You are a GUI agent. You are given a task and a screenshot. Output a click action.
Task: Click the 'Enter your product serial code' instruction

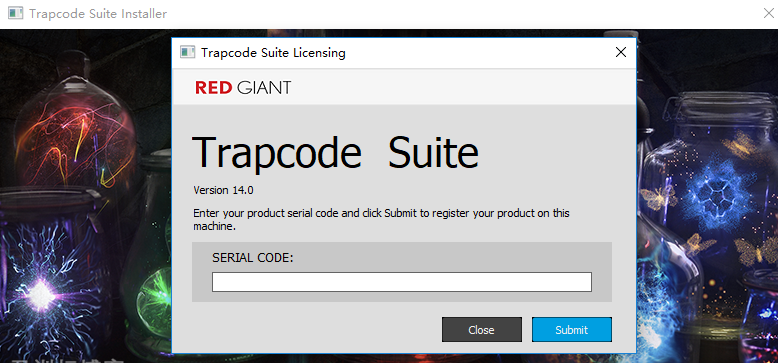pos(381,220)
